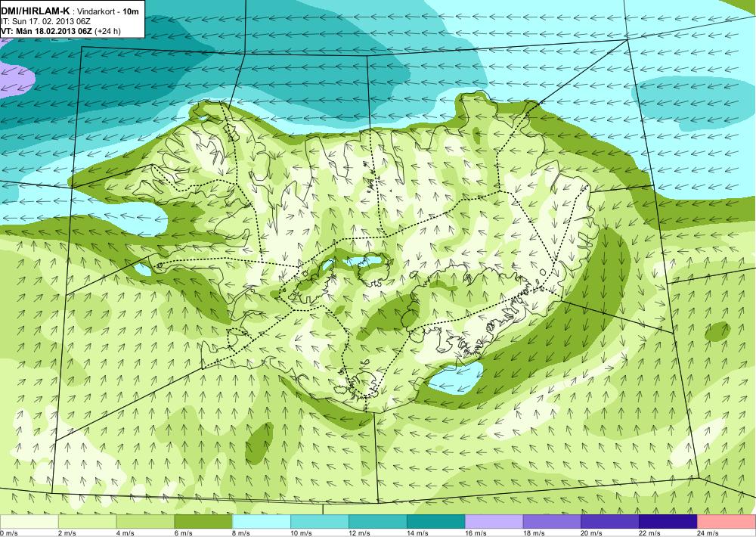Select the pale cyan 8–10 m/s legend swatch
Screen dimensions: 756x537
(x=262, y=522)
